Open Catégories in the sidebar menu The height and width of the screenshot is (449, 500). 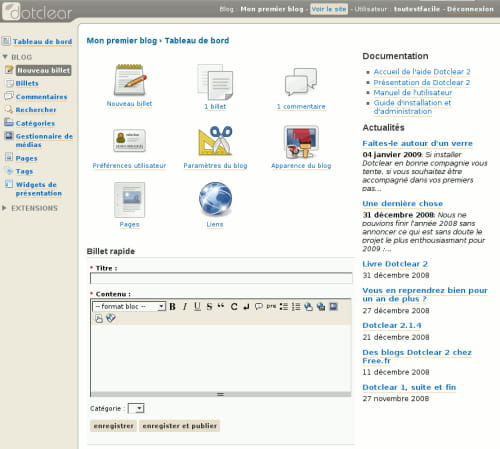(x=35, y=123)
